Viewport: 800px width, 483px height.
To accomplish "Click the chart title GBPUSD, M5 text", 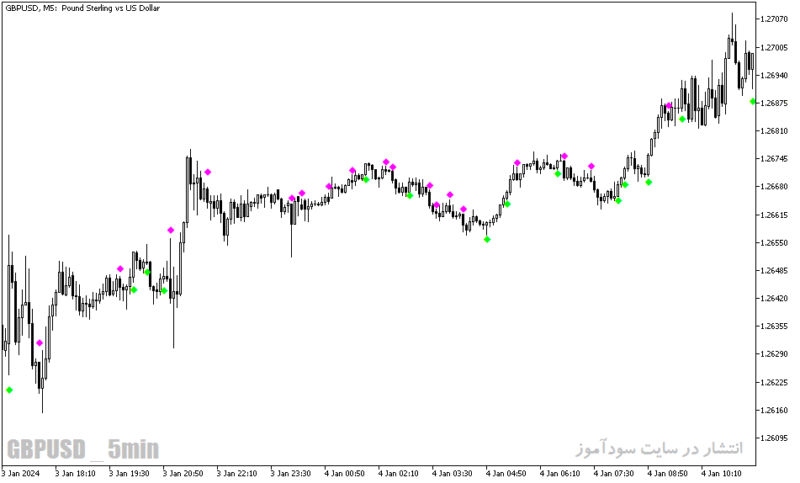I will pyautogui.click(x=82, y=8).
